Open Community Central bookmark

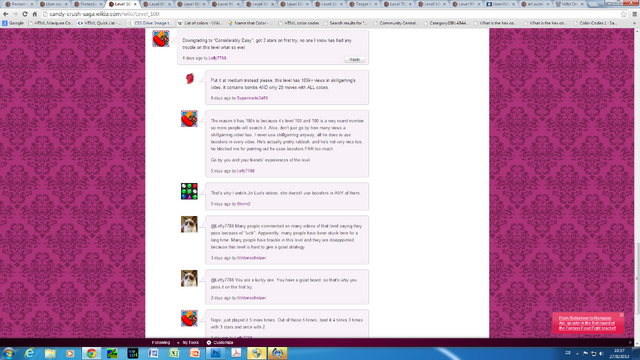tap(396, 23)
